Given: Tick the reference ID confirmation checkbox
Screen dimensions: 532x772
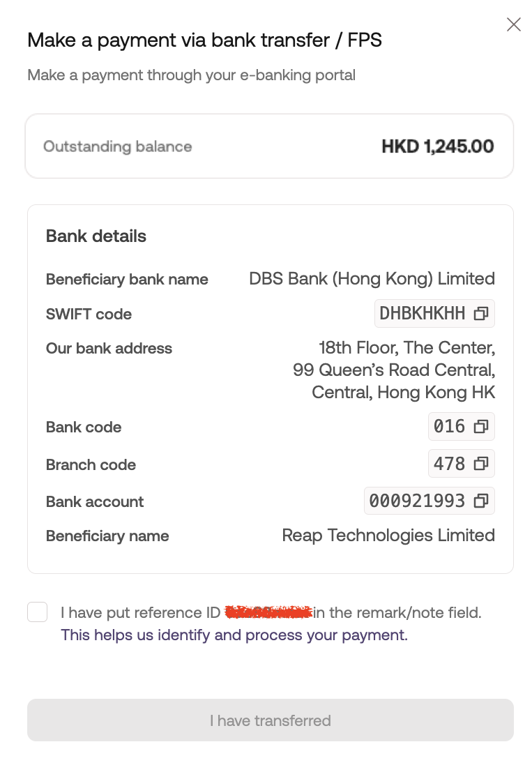Looking at the screenshot, I should click(38, 612).
